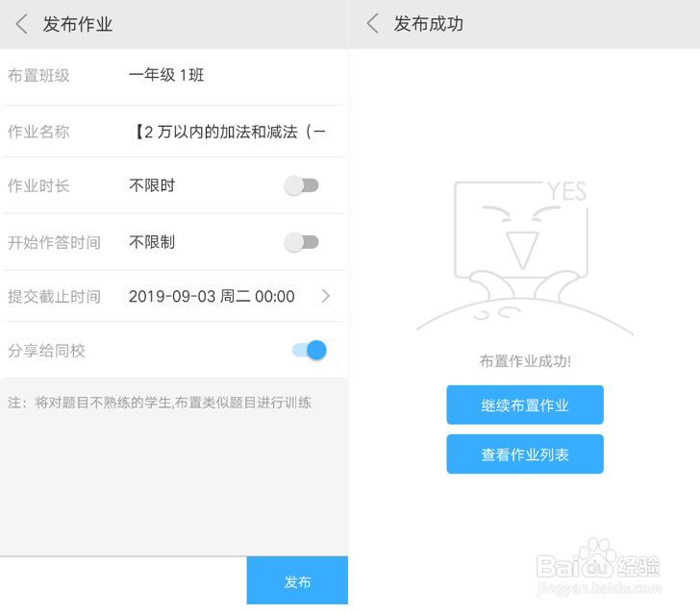The width and height of the screenshot is (700, 613).
Task: Open the 提交截止时间 chevron arrow
Action: [326, 296]
